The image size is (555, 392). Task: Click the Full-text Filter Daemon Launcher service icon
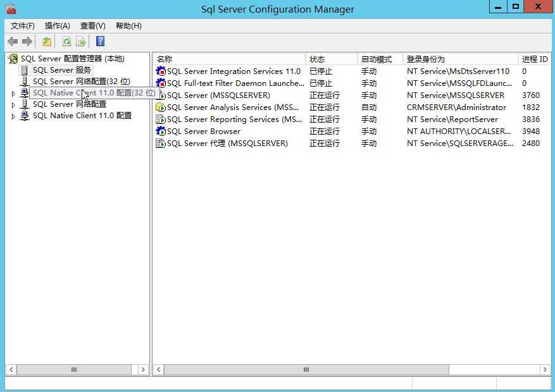point(161,83)
